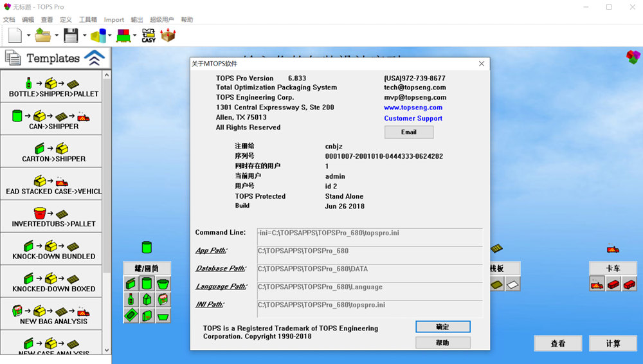
Task: Select the white slip sheet icon under 栈板
Action: (x=512, y=284)
